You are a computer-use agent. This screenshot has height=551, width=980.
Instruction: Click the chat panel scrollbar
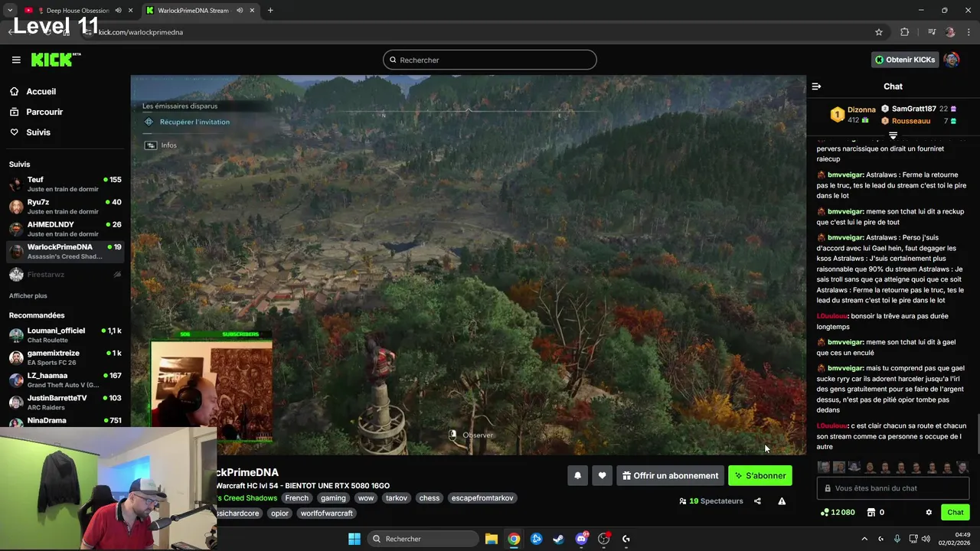(x=977, y=434)
